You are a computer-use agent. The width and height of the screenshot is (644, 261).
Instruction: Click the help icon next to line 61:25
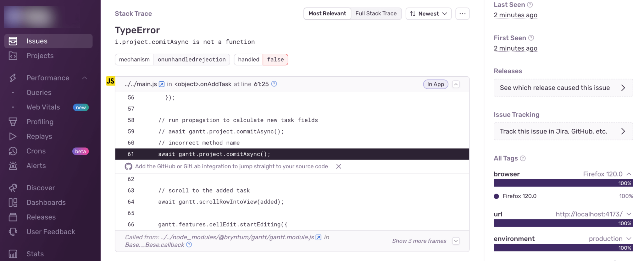[274, 84]
